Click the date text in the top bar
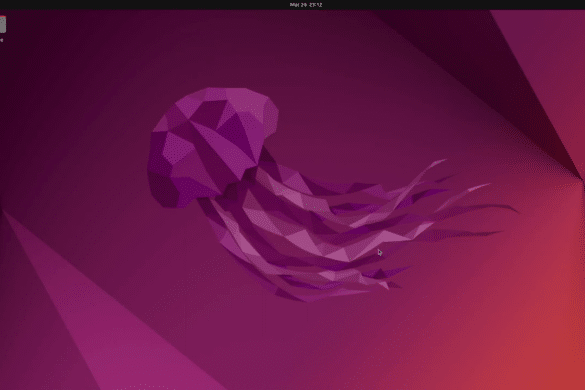This screenshot has width=585, height=390. tap(299, 5)
